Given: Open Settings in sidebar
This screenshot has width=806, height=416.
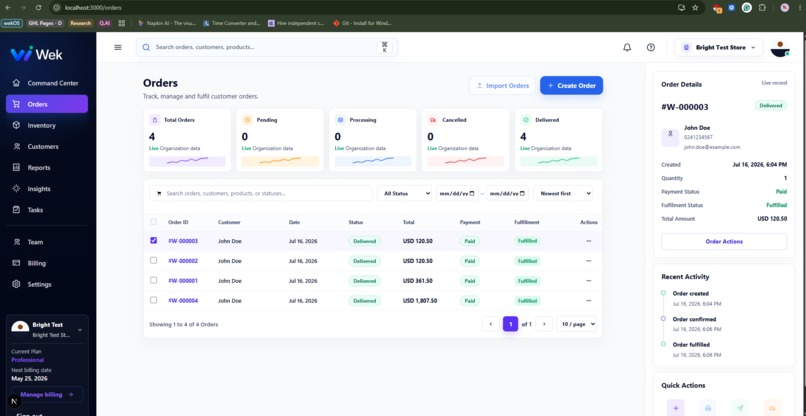Looking at the screenshot, I should [47, 284].
